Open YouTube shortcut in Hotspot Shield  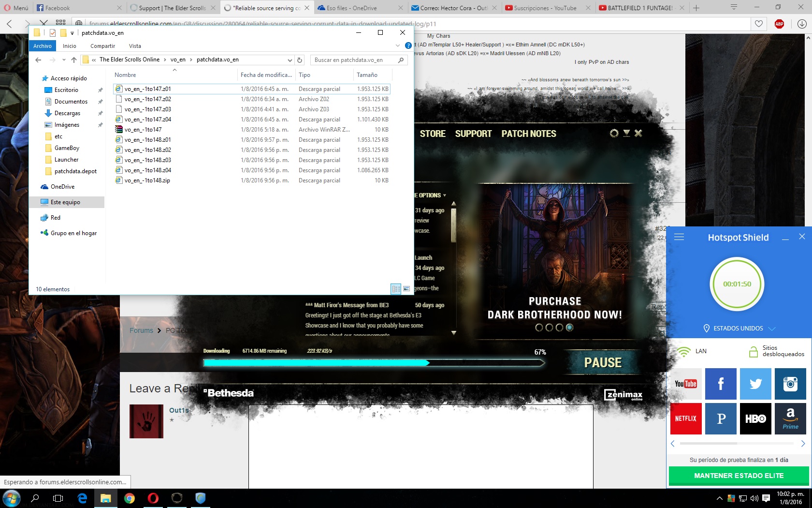pyautogui.click(x=686, y=384)
